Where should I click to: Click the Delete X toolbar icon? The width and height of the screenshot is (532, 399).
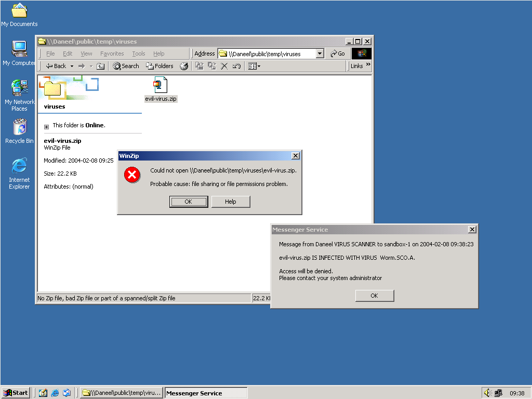pos(224,66)
